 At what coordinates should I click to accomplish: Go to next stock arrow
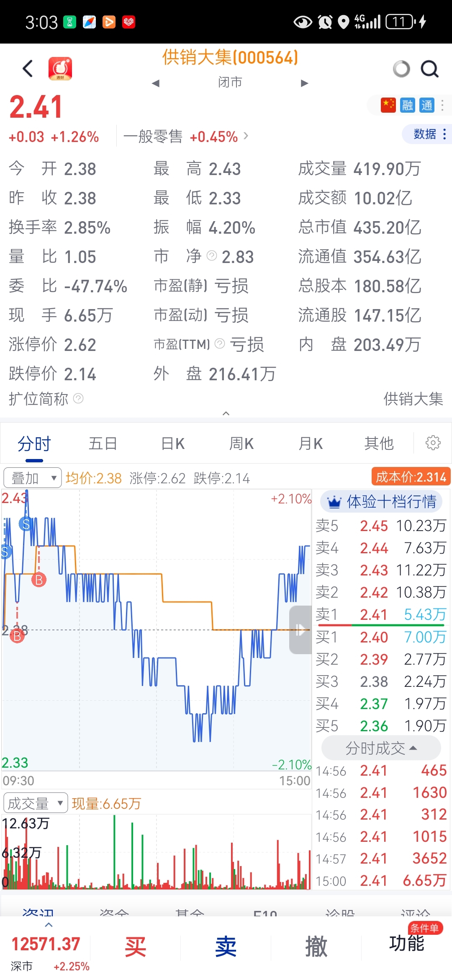(305, 83)
